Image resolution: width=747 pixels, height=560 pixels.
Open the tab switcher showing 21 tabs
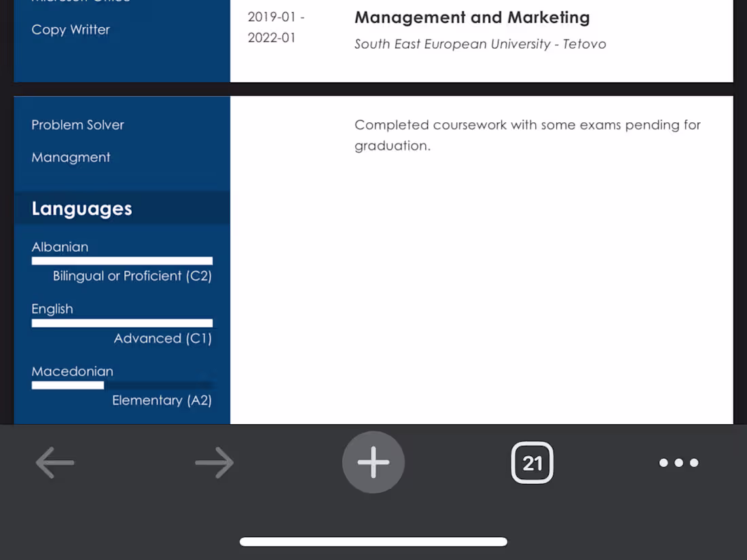pos(532,462)
